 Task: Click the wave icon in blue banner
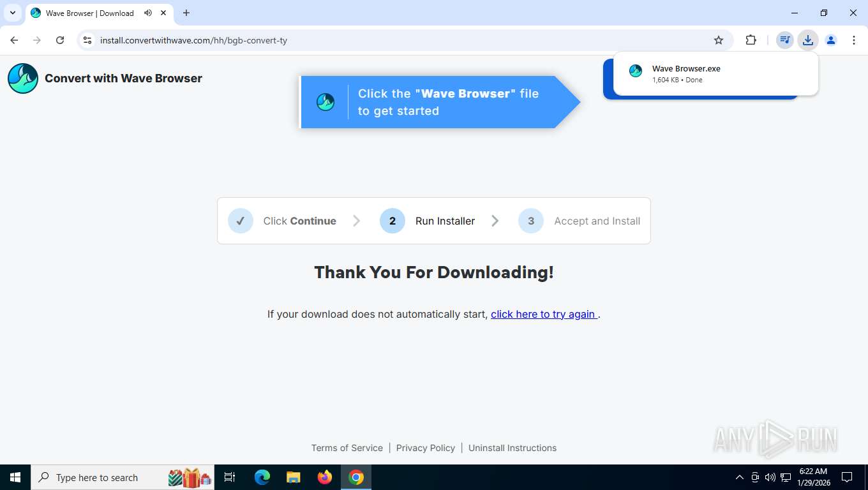325,102
